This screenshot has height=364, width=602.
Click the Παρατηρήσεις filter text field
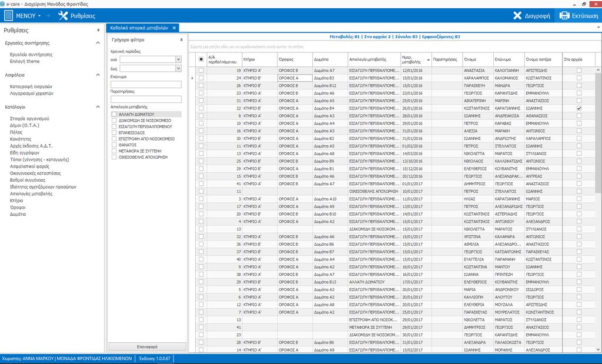click(x=146, y=99)
